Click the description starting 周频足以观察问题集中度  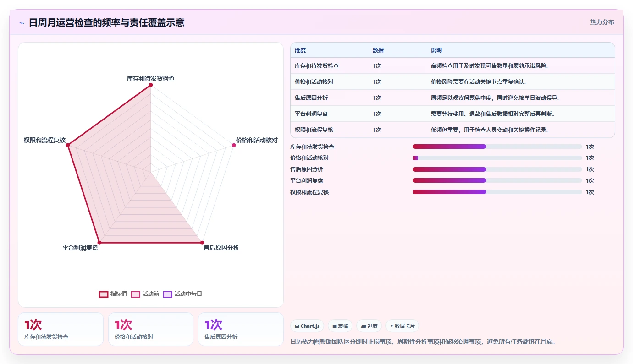pyautogui.click(x=495, y=98)
